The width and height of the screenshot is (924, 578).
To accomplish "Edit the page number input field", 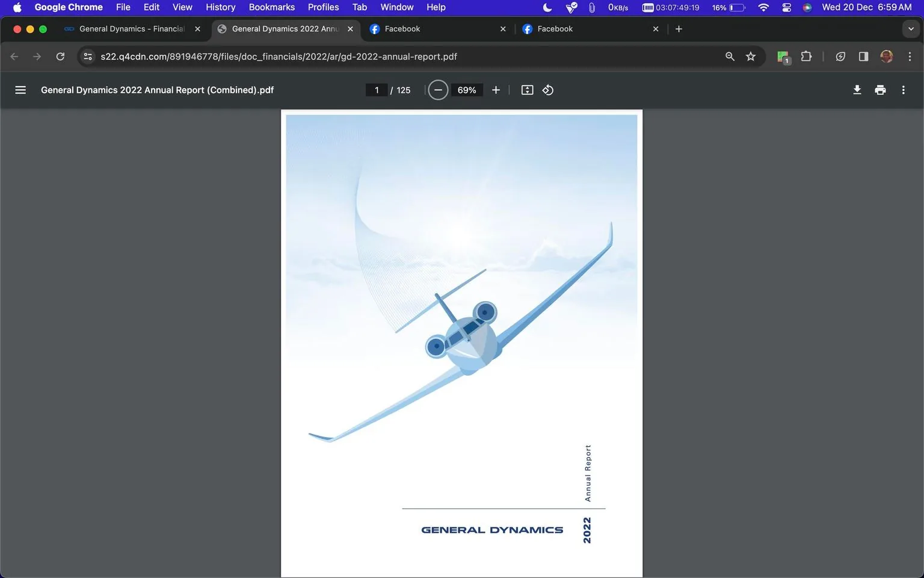I will point(377,89).
